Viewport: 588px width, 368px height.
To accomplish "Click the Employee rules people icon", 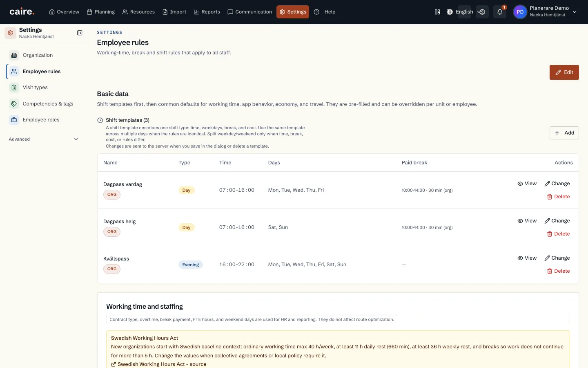I will coord(14,72).
